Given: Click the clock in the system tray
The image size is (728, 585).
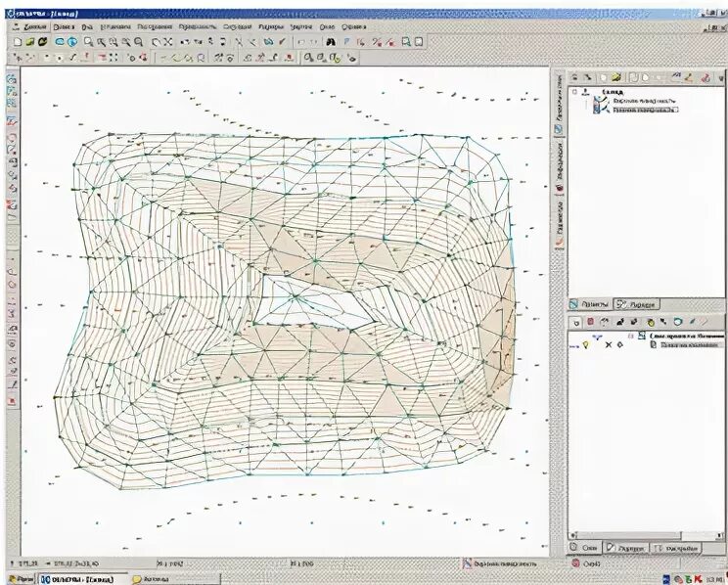Looking at the screenshot, I should 714,579.
